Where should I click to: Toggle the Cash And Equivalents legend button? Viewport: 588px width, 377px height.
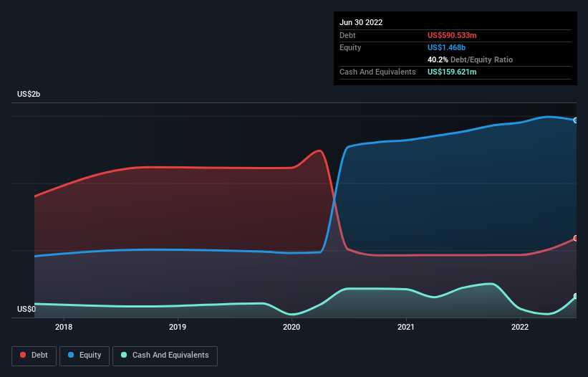(165, 356)
